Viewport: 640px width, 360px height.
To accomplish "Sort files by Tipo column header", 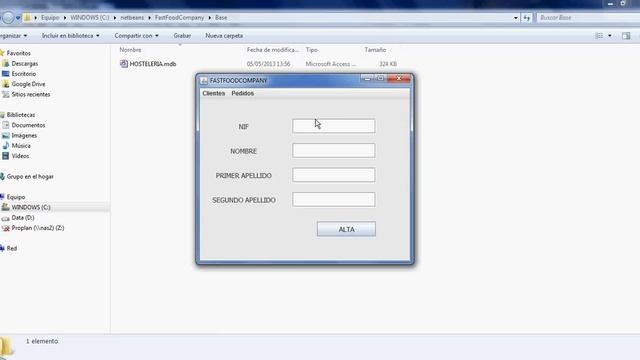I will tap(311, 50).
